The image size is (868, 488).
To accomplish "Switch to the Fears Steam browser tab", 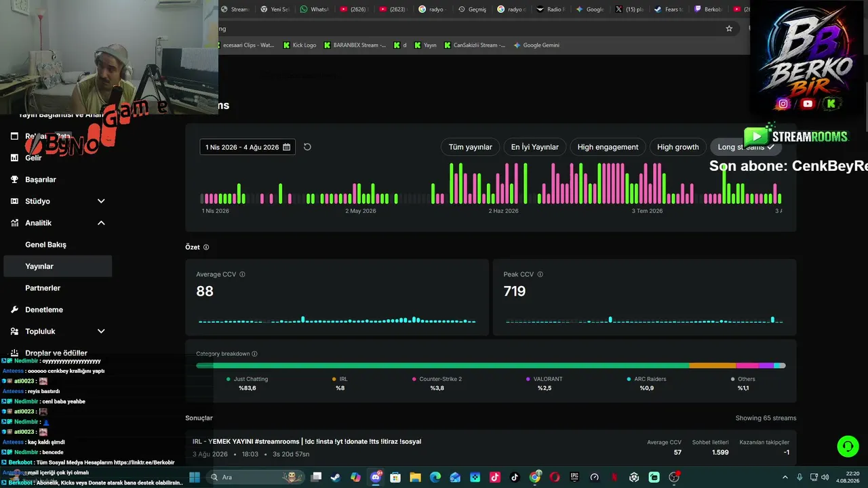I will pos(669,9).
